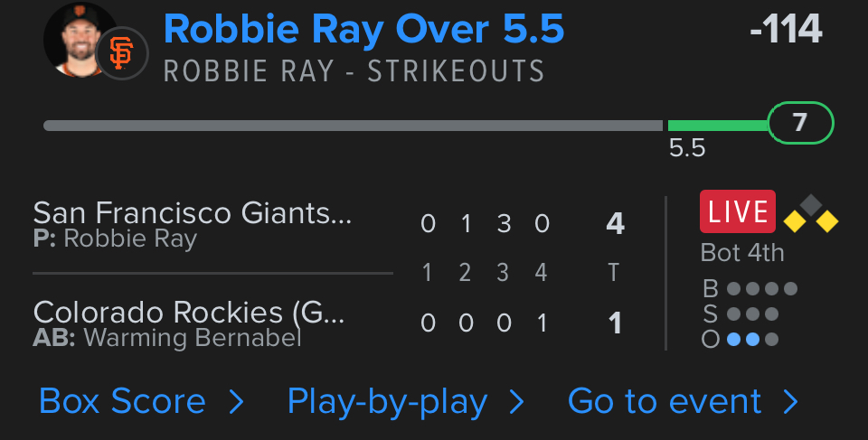Click the outs indicator dots
The image size is (868, 440).
pyautogui.click(x=751, y=340)
